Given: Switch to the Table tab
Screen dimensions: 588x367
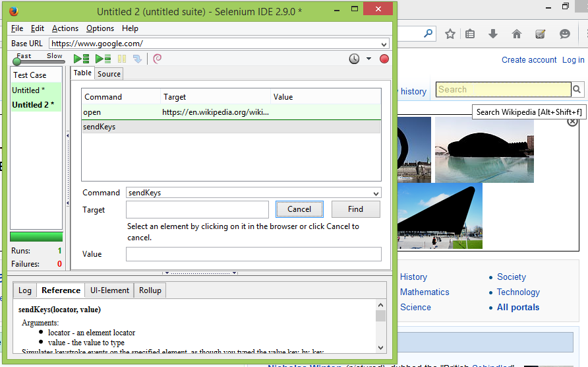Looking at the screenshot, I should (x=82, y=73).
